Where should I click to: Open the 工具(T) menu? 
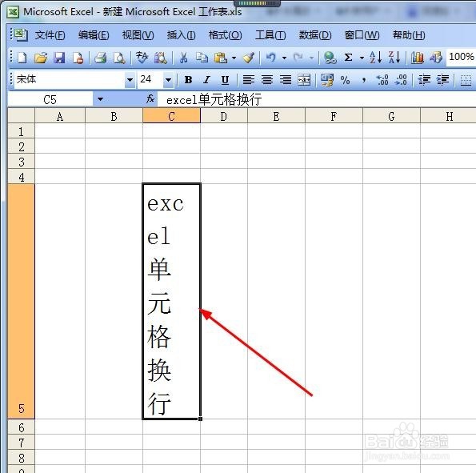270,35
